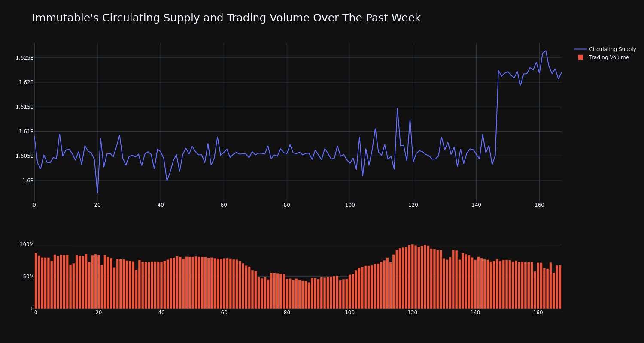Toggle the Circulating Supply legend entry
Image resolution: width=644 pixels, height=343 pixels.
pyautogui.click(x=605, y=49)
